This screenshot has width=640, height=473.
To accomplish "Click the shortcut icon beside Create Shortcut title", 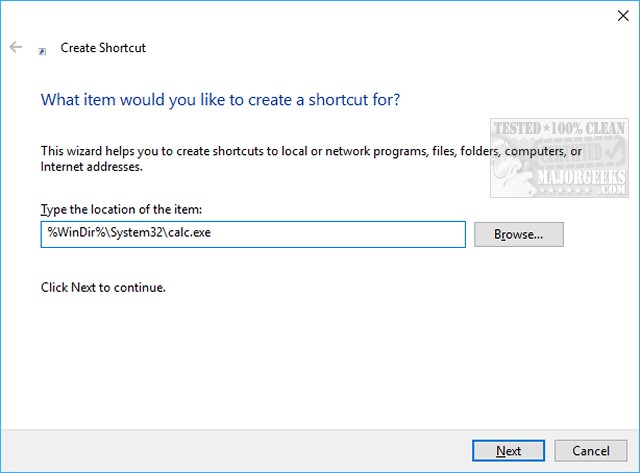I will (42, 48).
